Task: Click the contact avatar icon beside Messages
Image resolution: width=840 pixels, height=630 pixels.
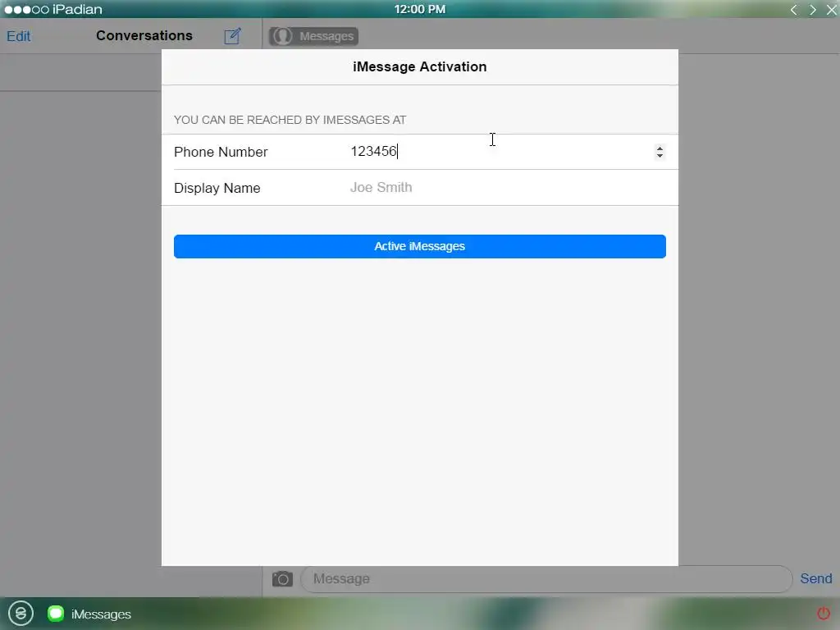Action: click(282, 36)
